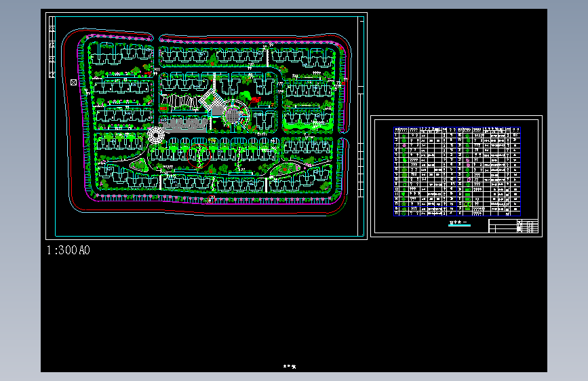Viewport: 588px width, 381px height.
Task: Click the underlined legend table title
Action: click(x=459, y=222)
